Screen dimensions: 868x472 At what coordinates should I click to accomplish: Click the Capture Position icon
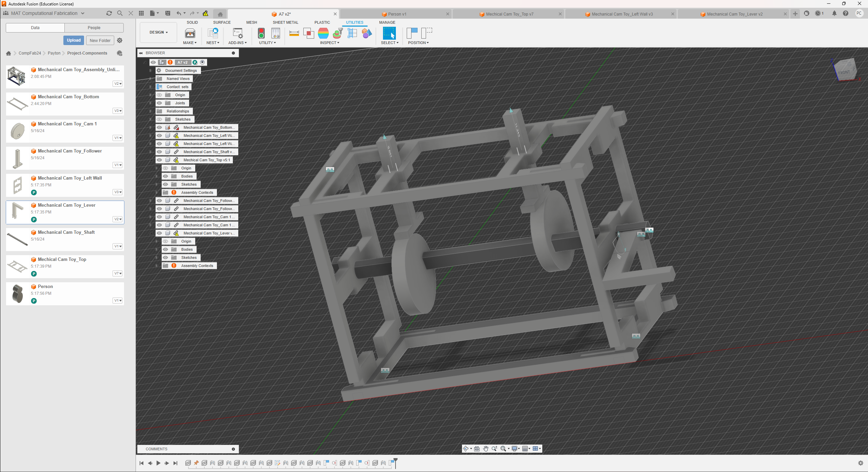coord(412,33)
